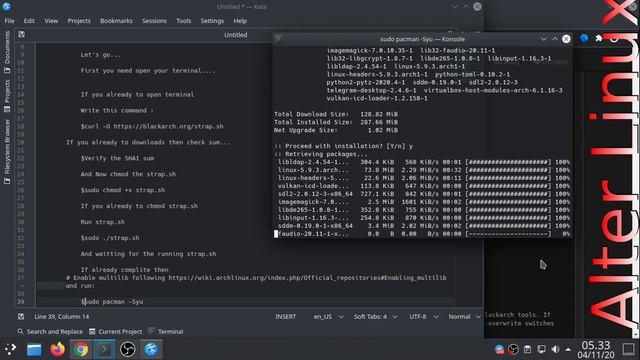Open the en_US dictionary language dropdown
640x360 pixels.
[x=328, y=316]
